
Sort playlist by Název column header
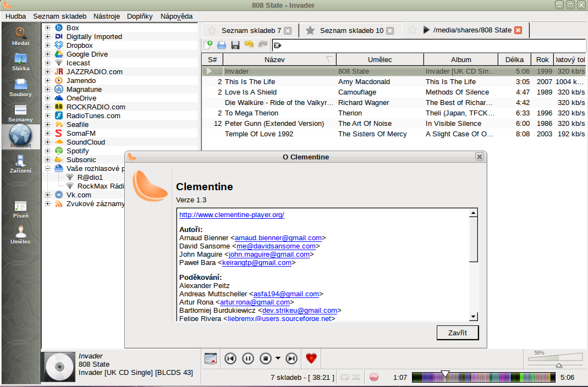tap(279, 59)
